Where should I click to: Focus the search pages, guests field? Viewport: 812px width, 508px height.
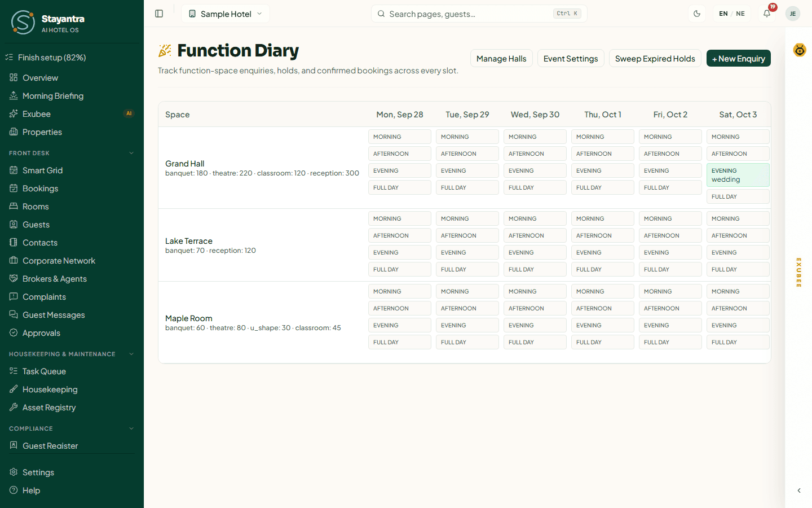click(x=479, y=14)
